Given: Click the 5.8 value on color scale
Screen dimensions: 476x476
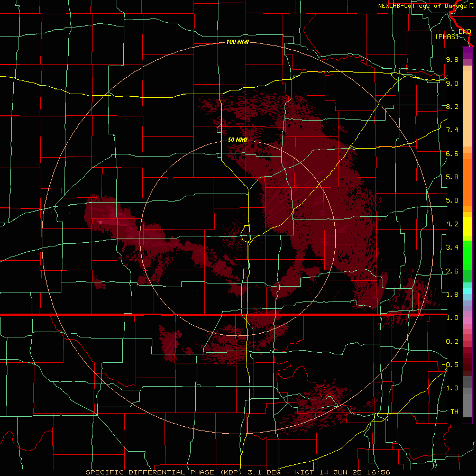Looking at the screenshot, I should (x=452, y=177).
